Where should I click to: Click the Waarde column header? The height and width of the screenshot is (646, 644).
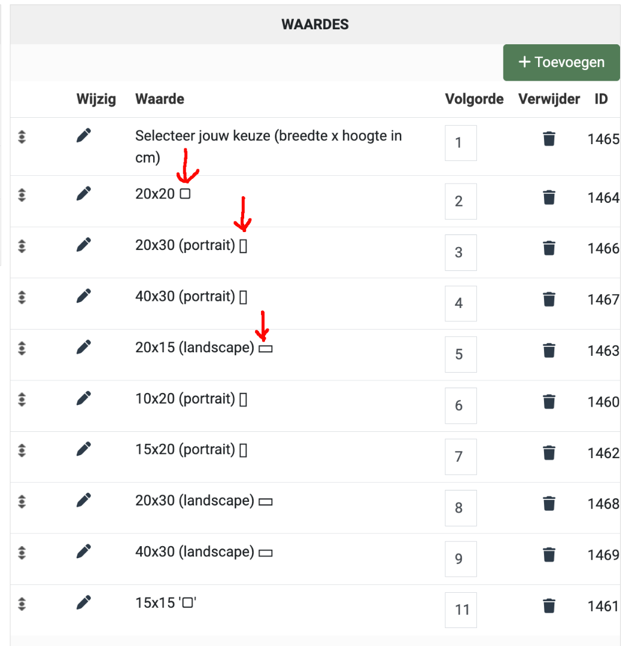160,99
